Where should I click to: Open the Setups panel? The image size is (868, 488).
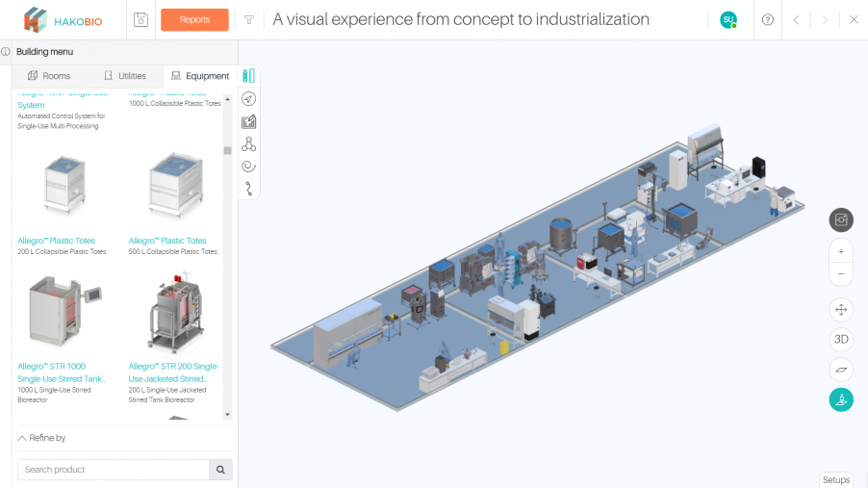[836, 479]
